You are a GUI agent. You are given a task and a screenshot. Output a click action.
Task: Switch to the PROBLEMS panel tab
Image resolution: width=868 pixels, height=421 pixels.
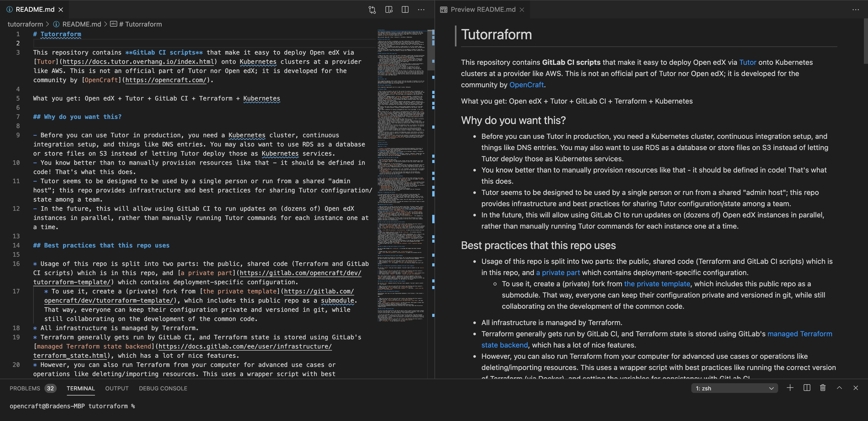25,388
